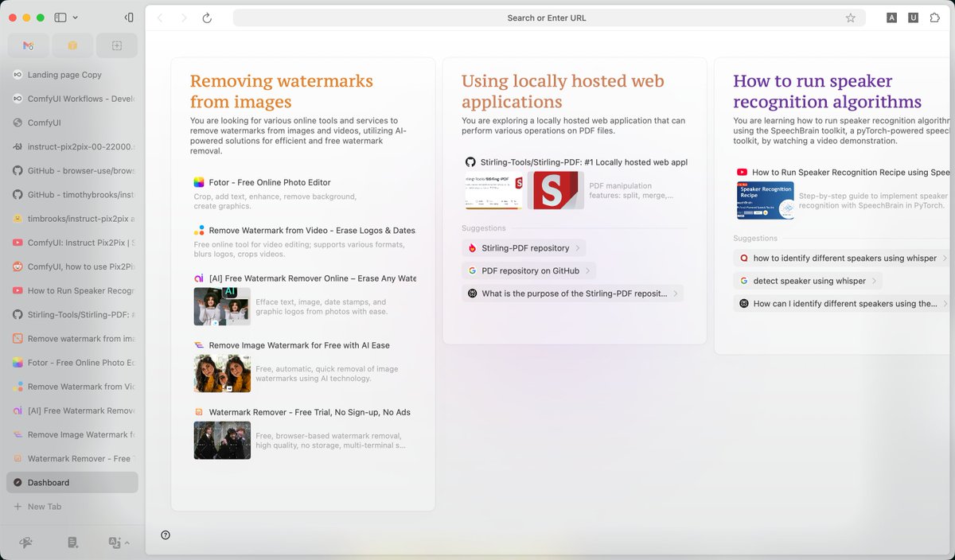Open the extensions puzzle icon
Screen dimensions: 955x560
(x=935, y=17)
